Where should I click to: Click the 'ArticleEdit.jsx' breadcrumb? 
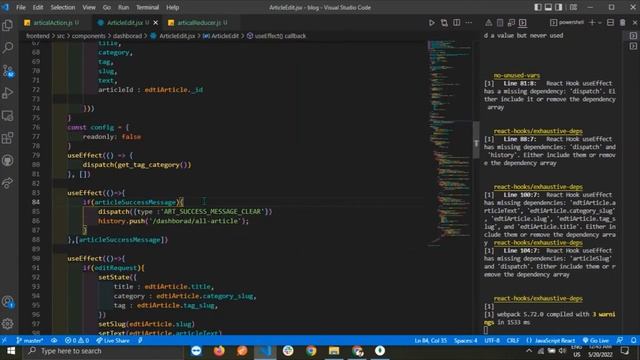173,36
